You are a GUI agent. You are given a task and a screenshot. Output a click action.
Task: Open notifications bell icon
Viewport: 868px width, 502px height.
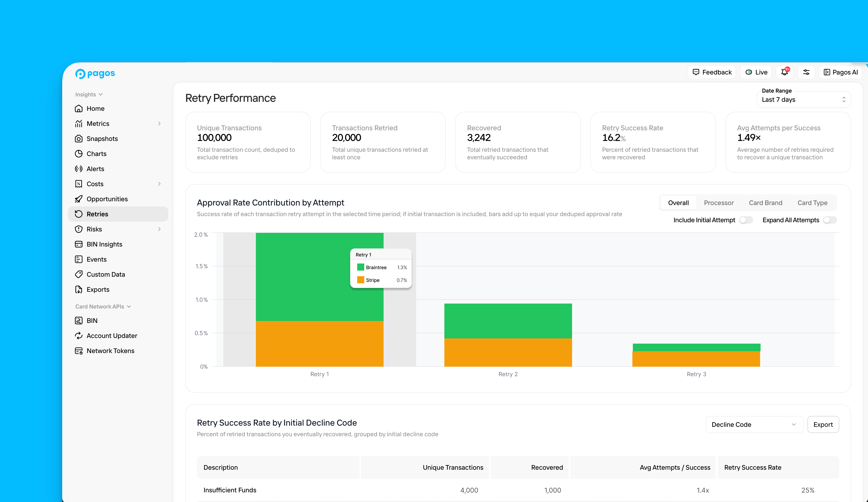pyautogui.click(x=785, y=72)
